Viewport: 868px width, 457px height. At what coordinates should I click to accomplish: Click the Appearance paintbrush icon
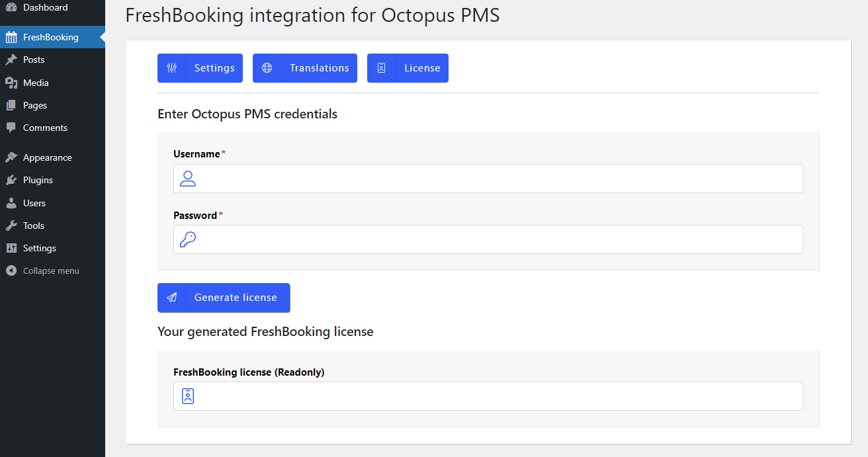[x=11, y=157]
